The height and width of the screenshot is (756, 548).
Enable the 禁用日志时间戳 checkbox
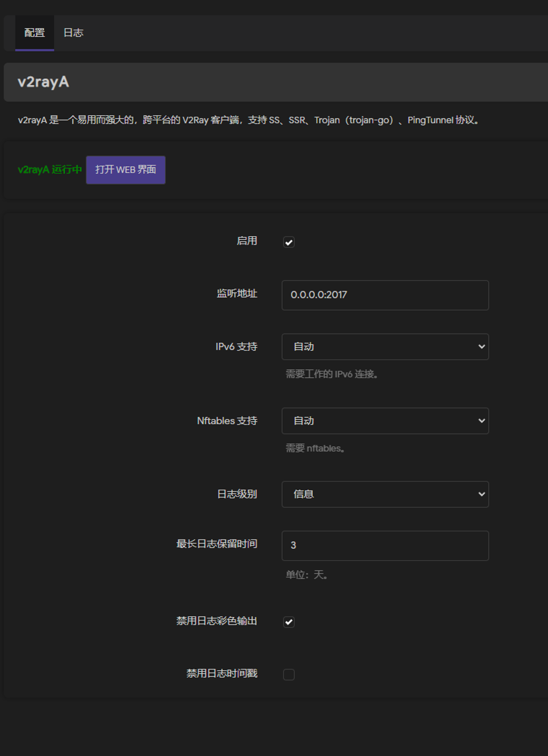click(289, 674)
